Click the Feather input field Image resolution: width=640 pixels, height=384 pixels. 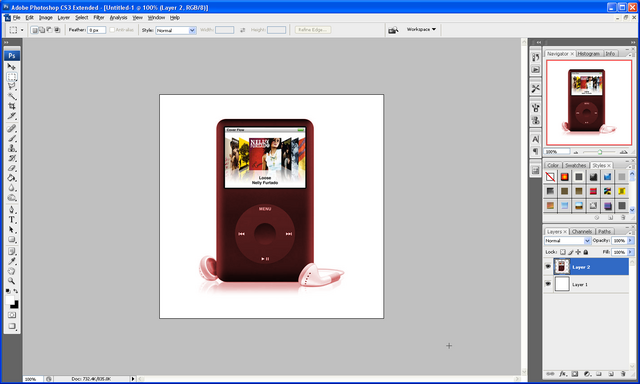(x=97, y=30)
